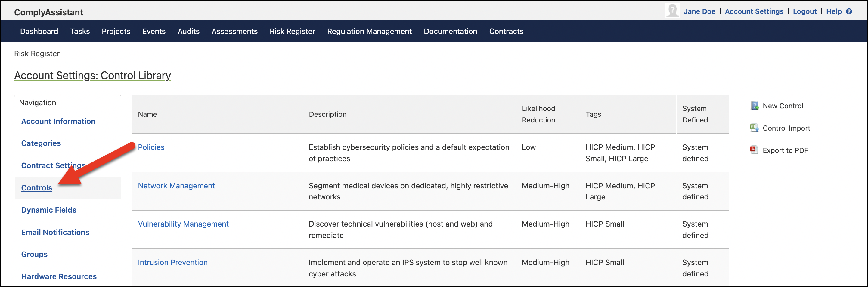This screenshot has height=287, width=868.
Task: Open the Assessments menu
Action: coord(234,31)
